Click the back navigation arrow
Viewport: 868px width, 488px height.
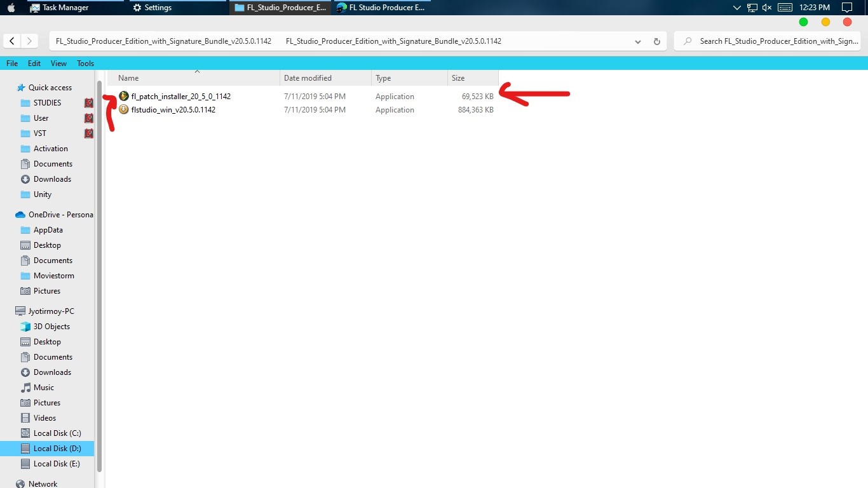[12, 41]
